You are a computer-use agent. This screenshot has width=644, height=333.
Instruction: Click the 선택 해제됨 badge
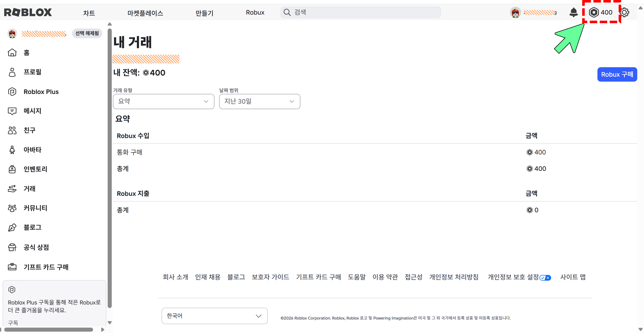(87, 33)
